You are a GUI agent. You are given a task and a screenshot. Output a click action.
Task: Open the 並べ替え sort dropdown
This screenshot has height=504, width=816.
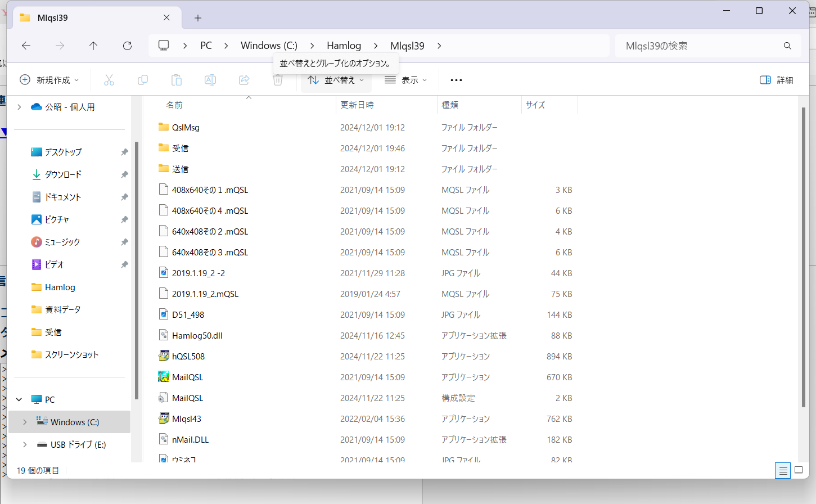click(x=336, y=80)
